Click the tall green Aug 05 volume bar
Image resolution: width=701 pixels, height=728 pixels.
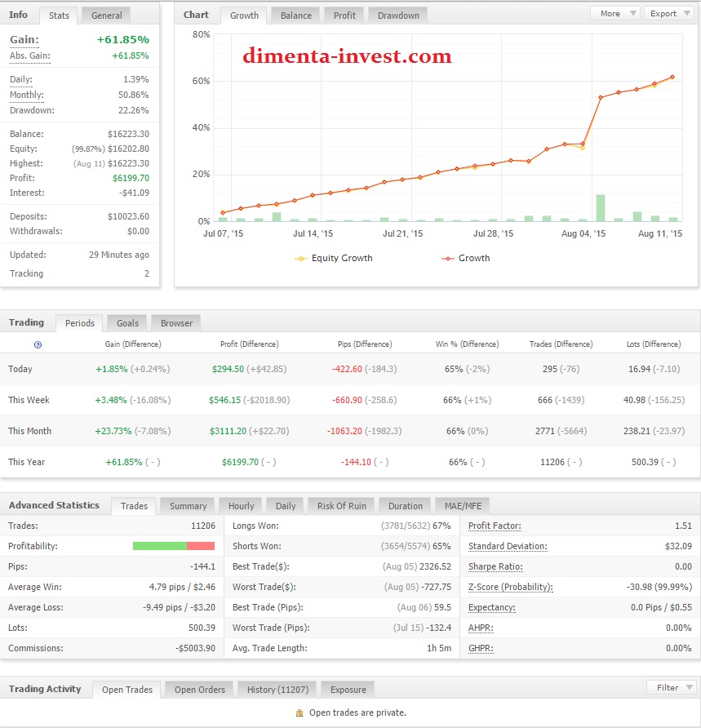point(601,207)
